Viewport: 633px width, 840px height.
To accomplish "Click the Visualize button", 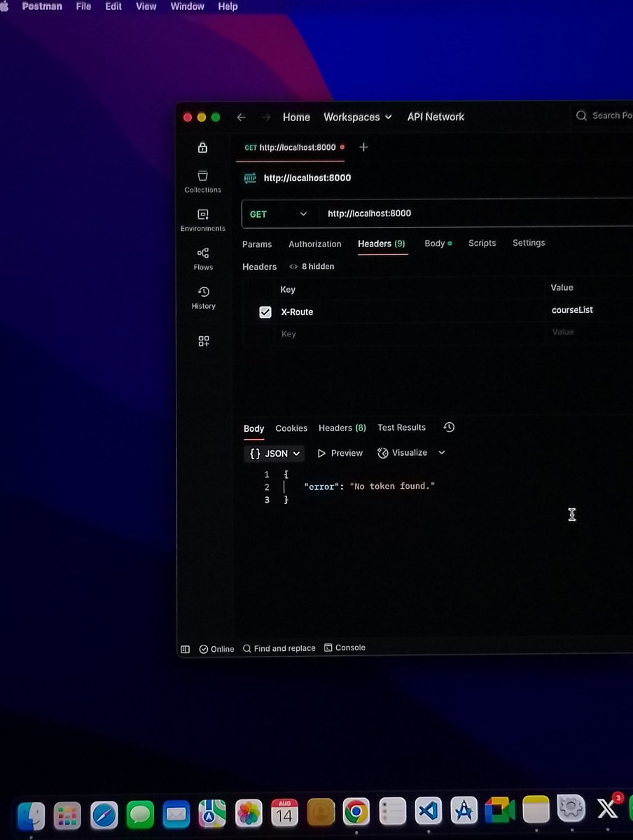I will (x=403, y=453).
